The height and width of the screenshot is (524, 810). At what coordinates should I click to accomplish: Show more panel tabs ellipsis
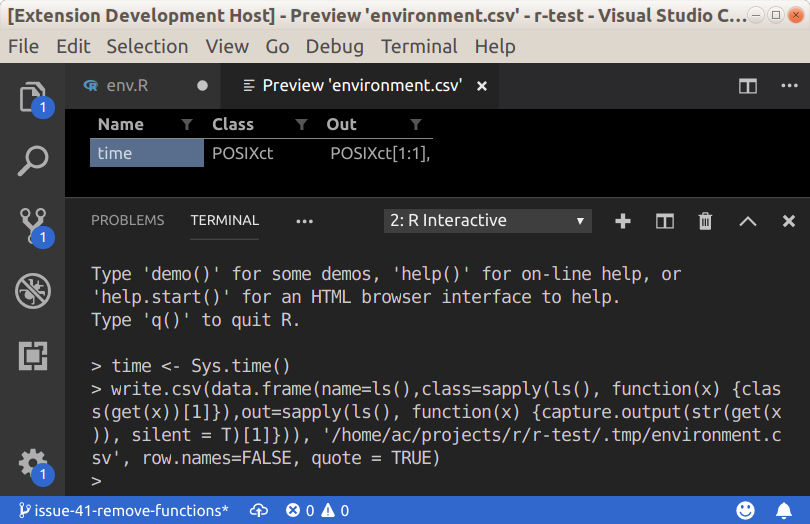[x=304, y=221]
